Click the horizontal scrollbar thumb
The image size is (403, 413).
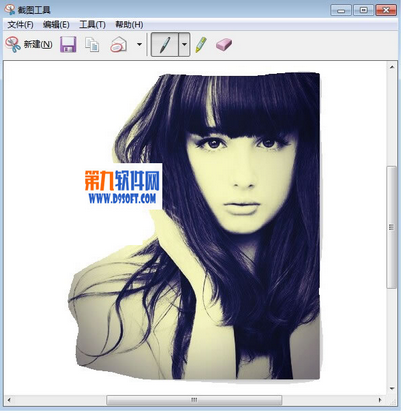[194, 400]
